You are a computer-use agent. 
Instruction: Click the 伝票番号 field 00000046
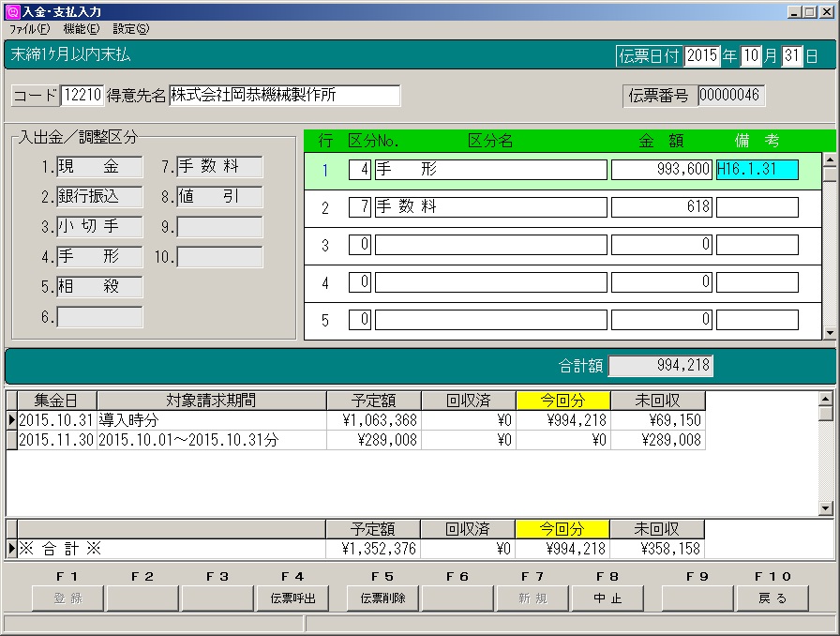731,96
